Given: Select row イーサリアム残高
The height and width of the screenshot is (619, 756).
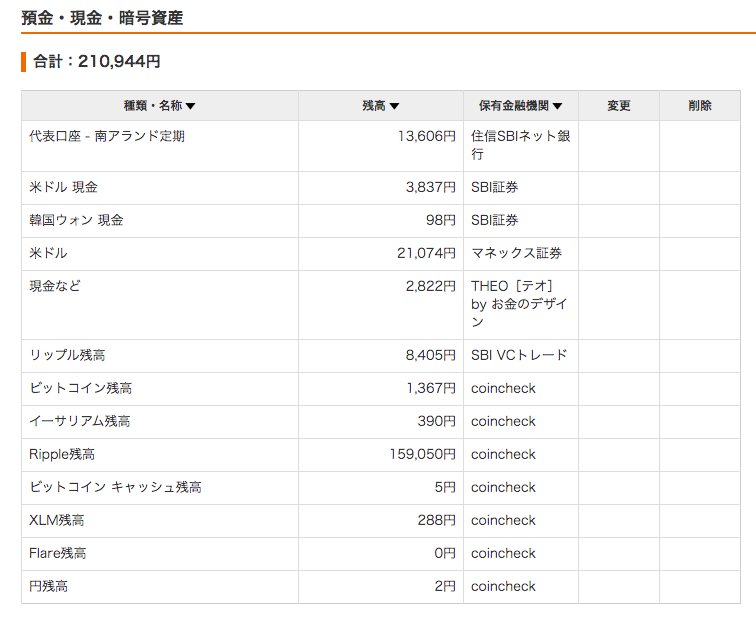Looking at the screenshot, I should [x=381, y=422].
